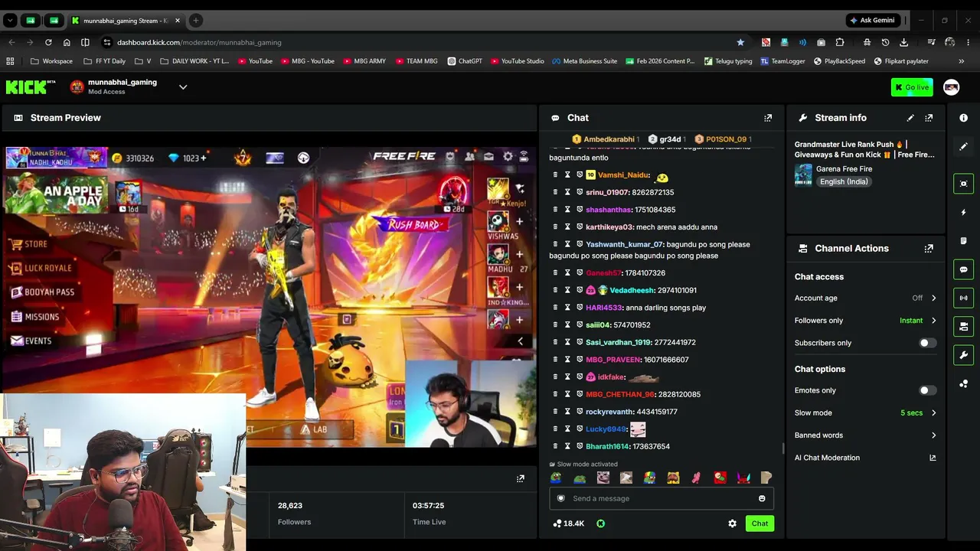Pop out the Channel Actions panel

click(929, 249)
